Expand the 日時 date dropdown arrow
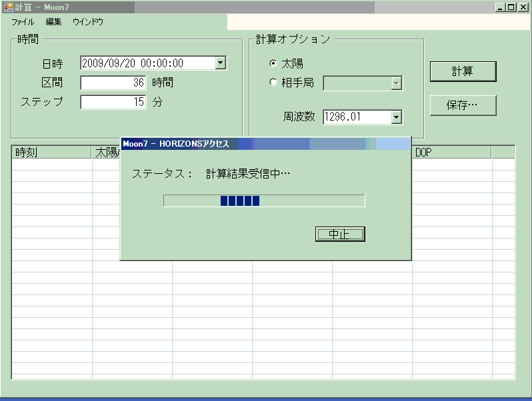This screenshot has height=401, width=532. tap(221, 63)
